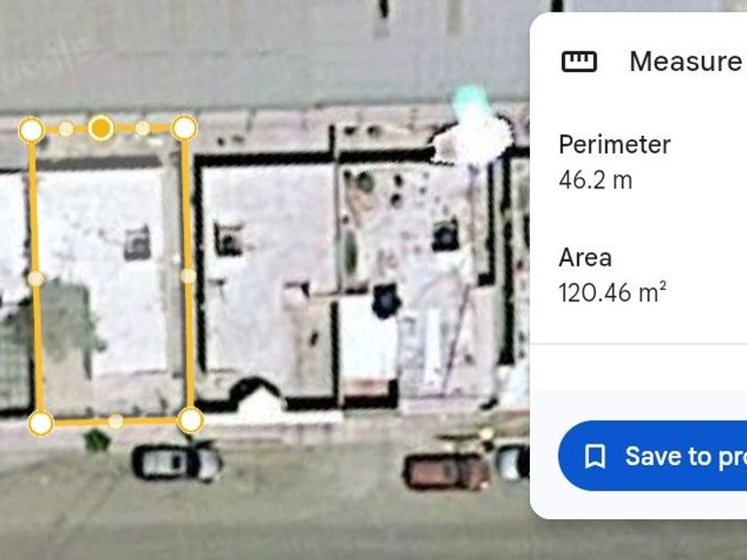Select the top-left polygon corner vertex
The width and height of the screenshot is (747, 560).
pyautogui.click(x=31, y=130)
